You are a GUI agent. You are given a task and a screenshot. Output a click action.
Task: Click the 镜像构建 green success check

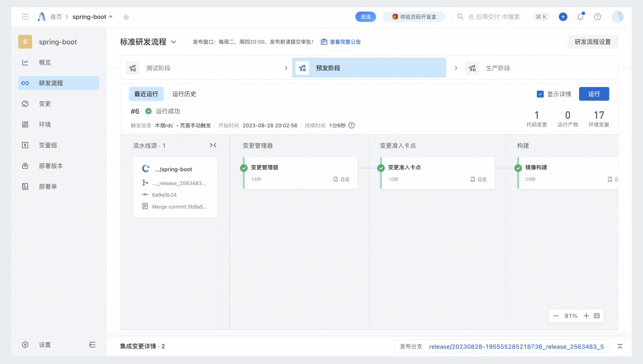(518, 168)
